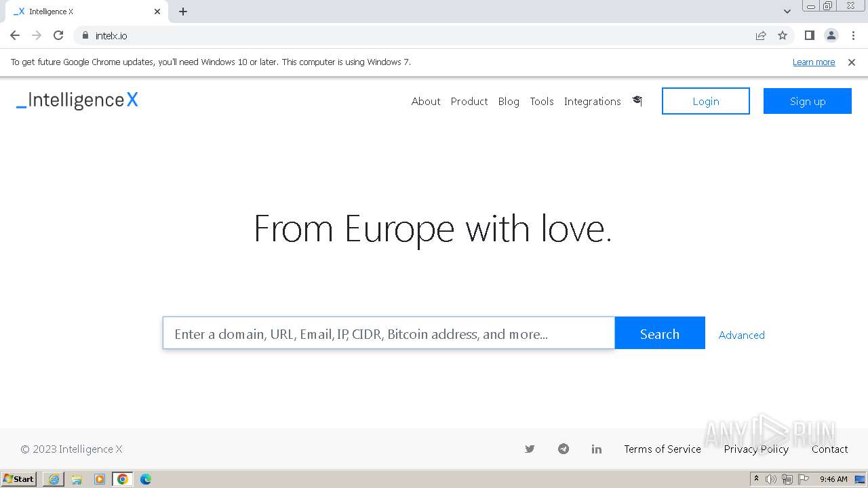Open the Twitter social icon

click(x=530, y=449)
